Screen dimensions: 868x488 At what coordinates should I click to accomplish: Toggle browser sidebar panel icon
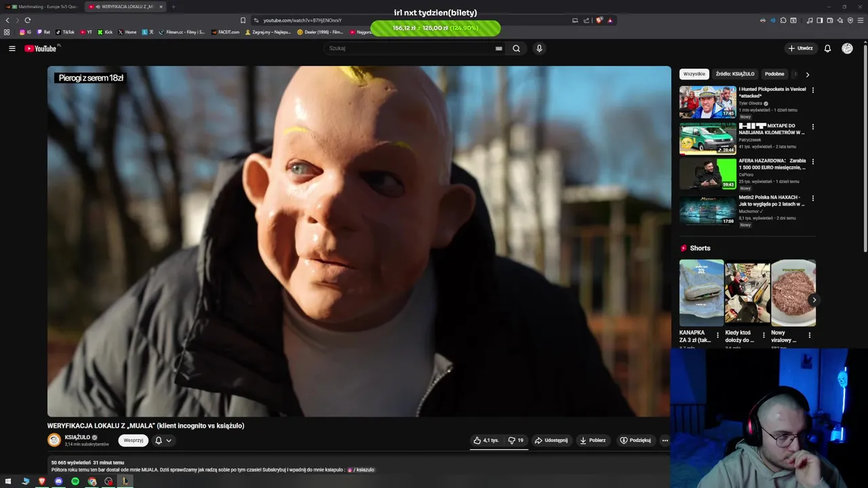click(x=819, y=20)
